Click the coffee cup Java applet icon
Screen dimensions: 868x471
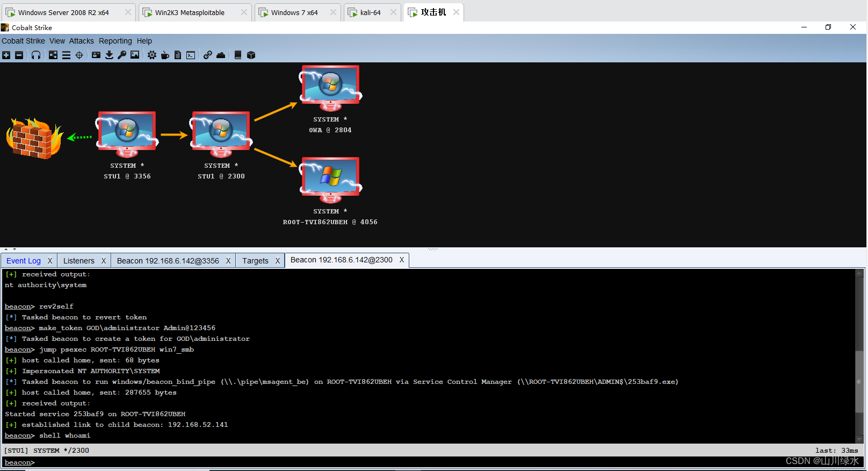(x=165, y=55)
